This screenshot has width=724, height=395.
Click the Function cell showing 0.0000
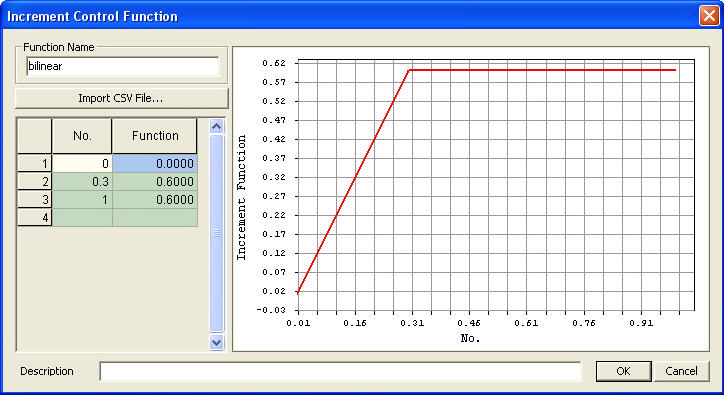(x=155, y=164)
